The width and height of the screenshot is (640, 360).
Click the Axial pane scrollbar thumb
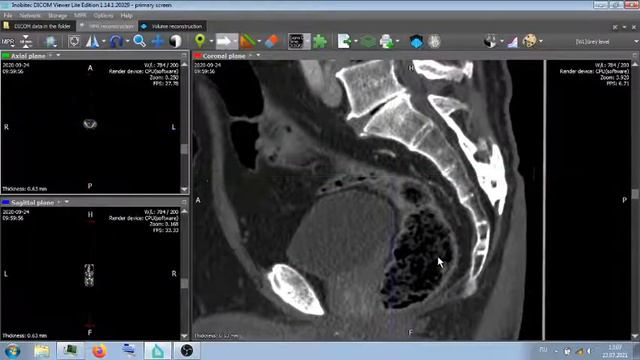[184, 149]
